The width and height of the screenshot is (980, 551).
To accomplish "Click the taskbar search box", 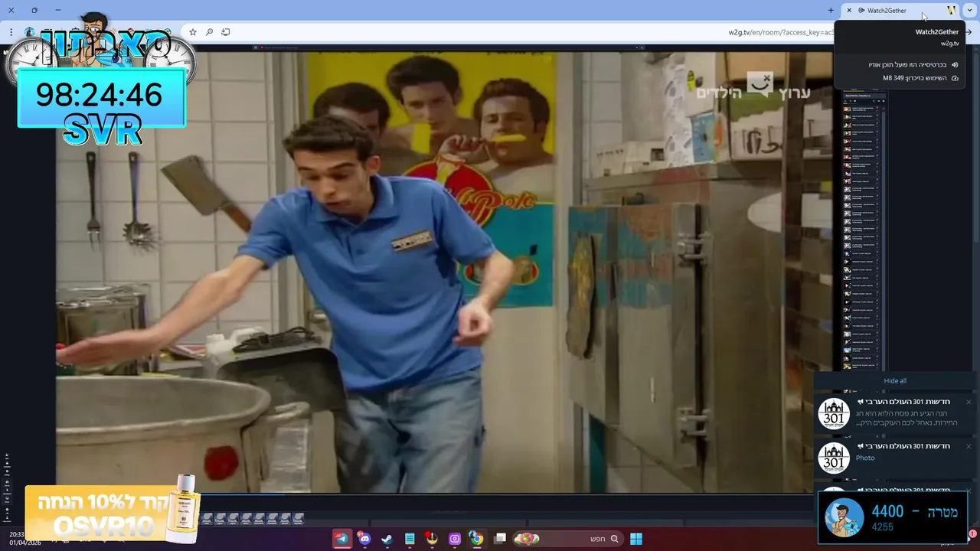I will (x=568, y=539).
